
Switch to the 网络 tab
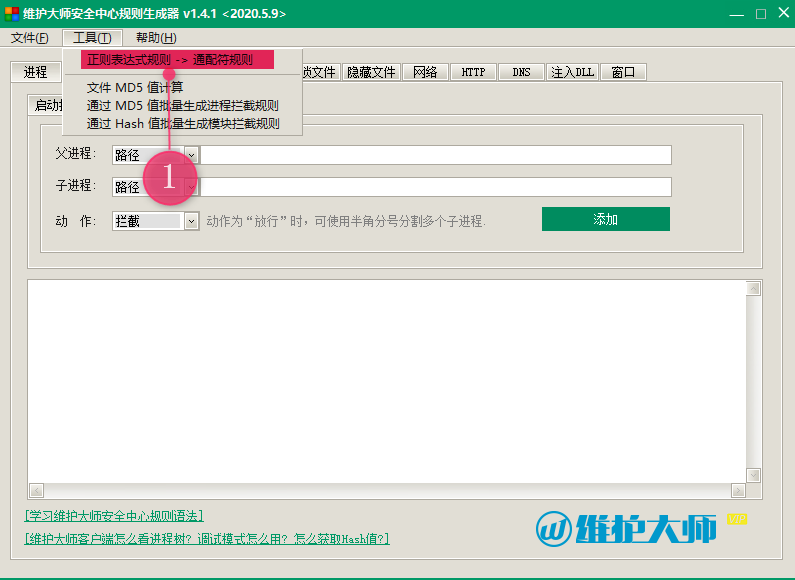425,72
